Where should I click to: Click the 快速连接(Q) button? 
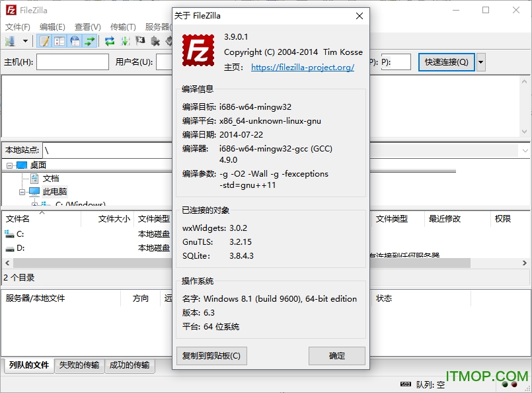coord(446,62)
